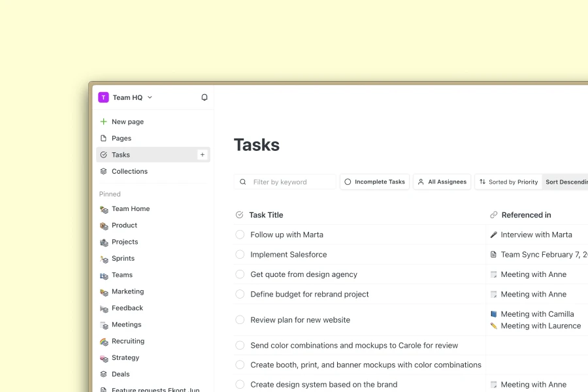Click the Filter by keyword field
The image size is (588, 392).
(x=284, y=182)
